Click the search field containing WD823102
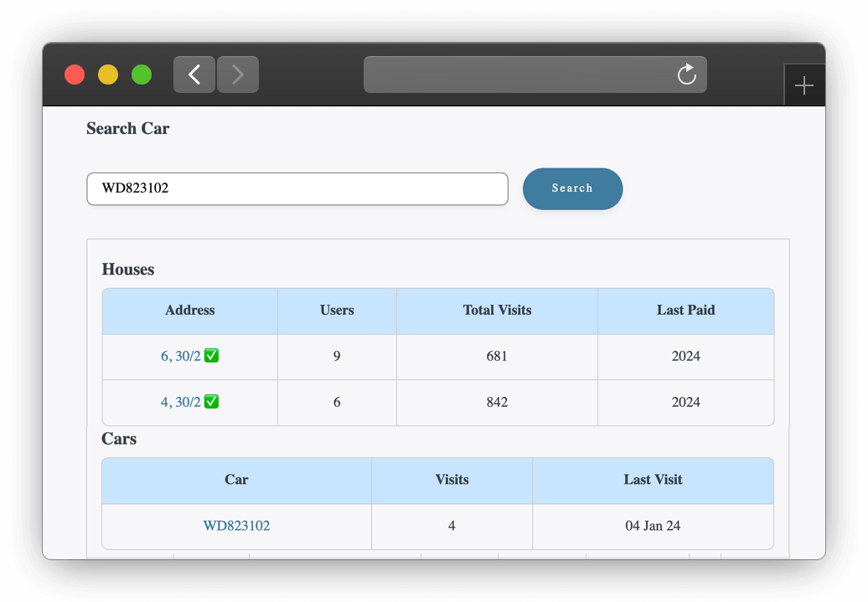The width and height of the screenshot is (868, 602). [297, 188]
